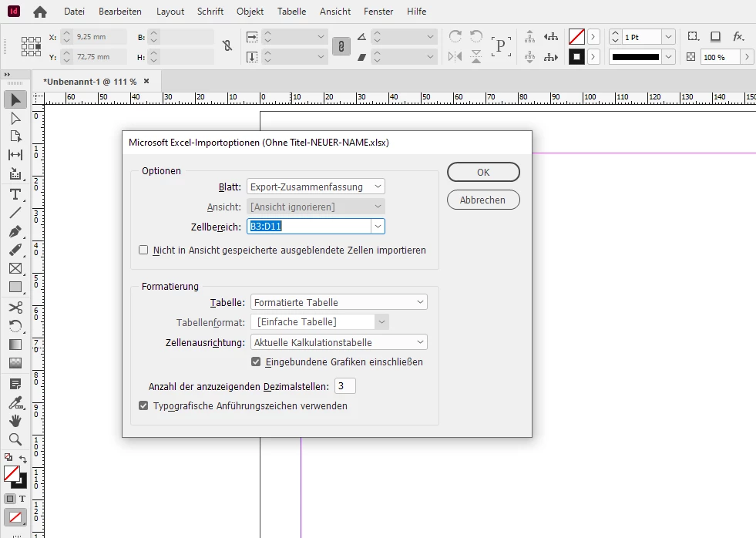Select the Pencil tool

click(x=15, y=250)
